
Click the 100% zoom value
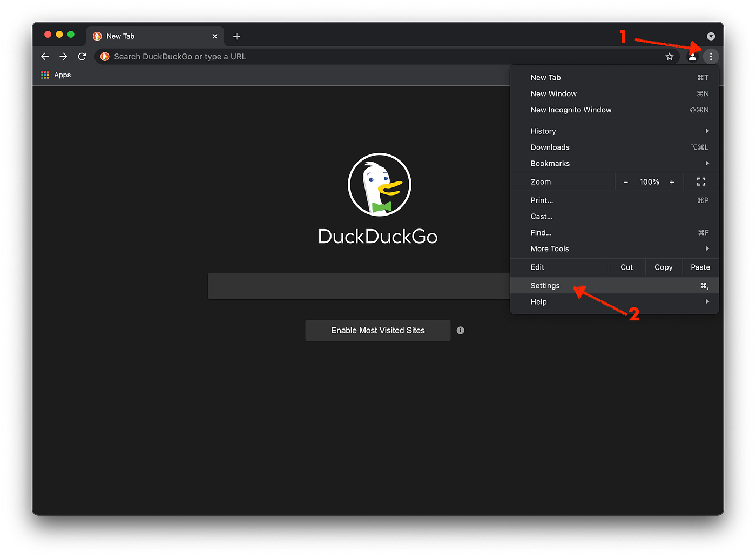(x=649, y=182)
